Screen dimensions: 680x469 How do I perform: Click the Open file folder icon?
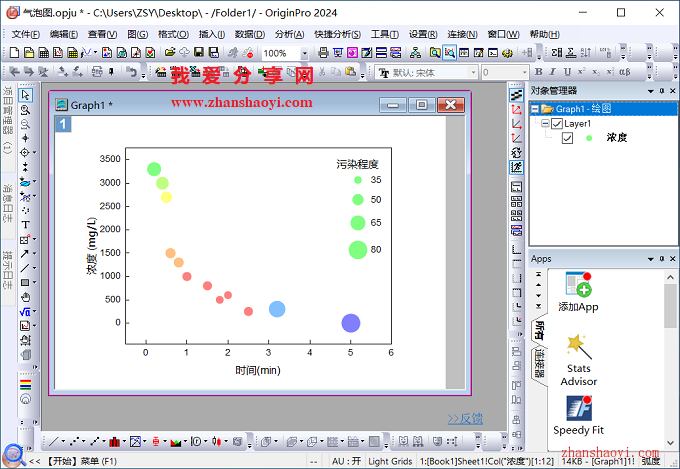(x=170, y=53)
